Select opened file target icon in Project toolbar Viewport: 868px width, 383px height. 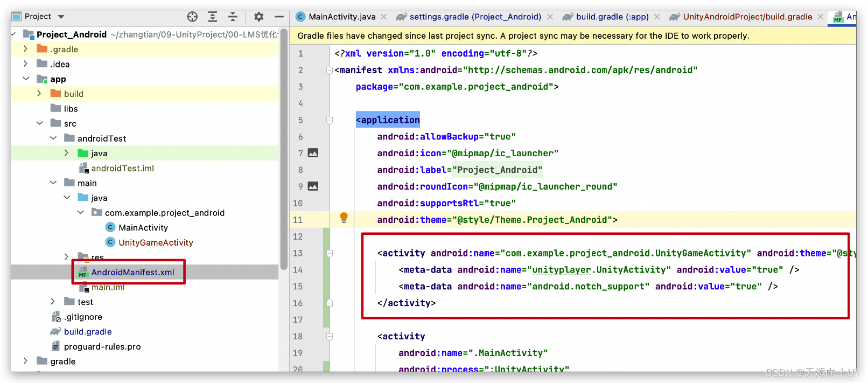(192, 17)
